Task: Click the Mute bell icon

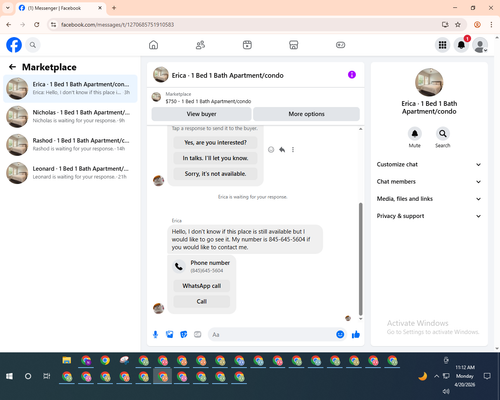Action: click(x=415, y=134)
